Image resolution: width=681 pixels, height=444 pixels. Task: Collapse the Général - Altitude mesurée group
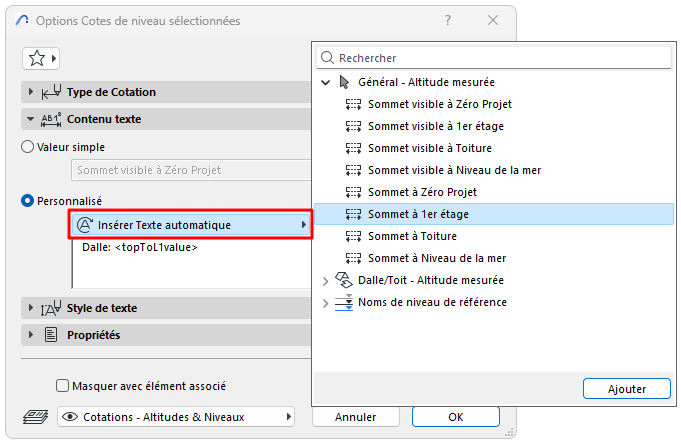pyautogui.click(x=325, y=82)
